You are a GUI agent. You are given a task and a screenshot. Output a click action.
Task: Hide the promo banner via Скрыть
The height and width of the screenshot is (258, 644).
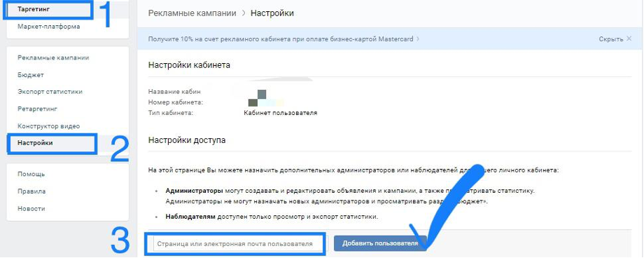(x=610, y=39)
